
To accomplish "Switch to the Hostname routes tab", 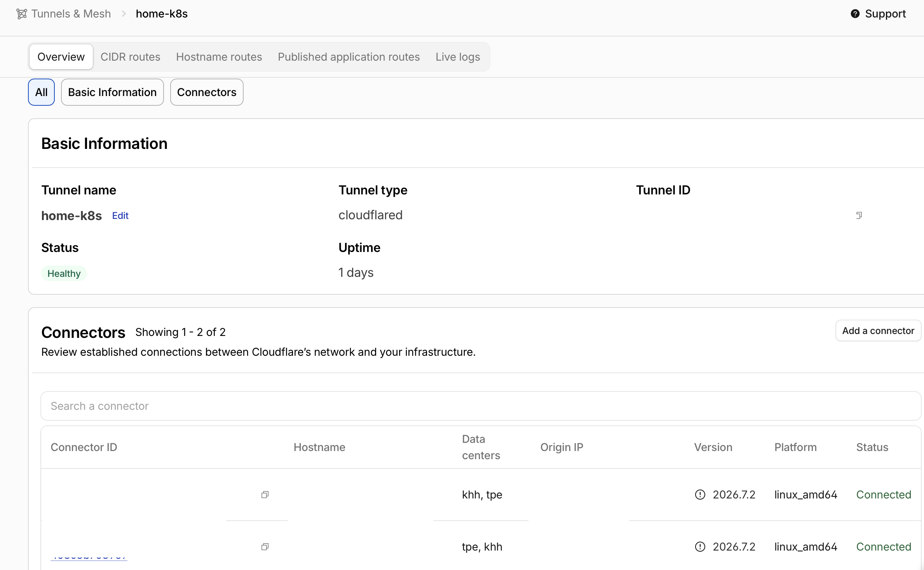I will coord(219,57).
